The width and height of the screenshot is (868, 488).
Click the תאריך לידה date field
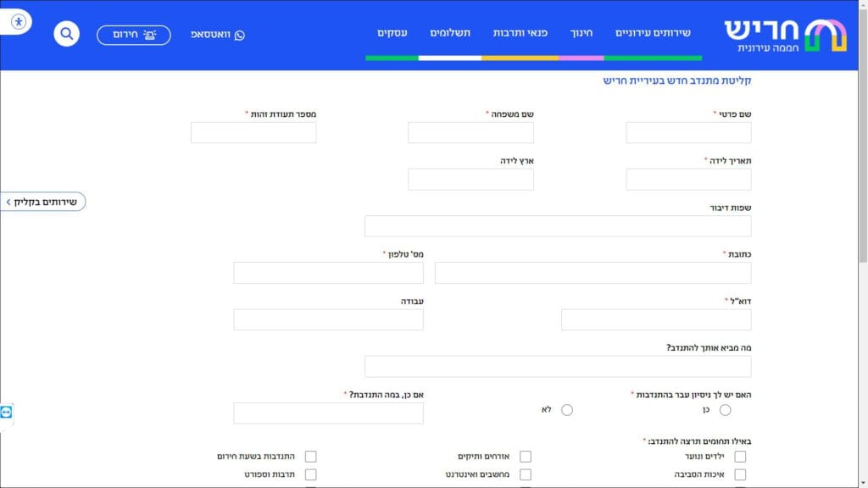(x=688, y=180)
